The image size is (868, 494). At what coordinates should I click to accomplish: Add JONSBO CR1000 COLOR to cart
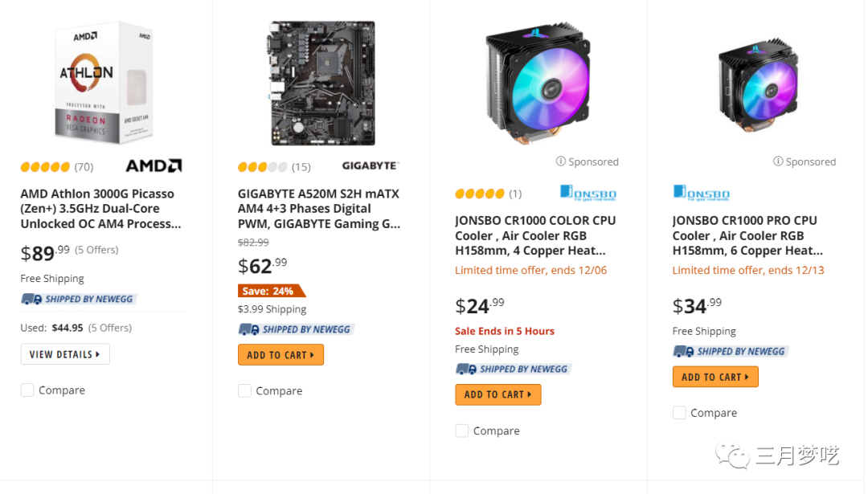(x=497, y=394)
